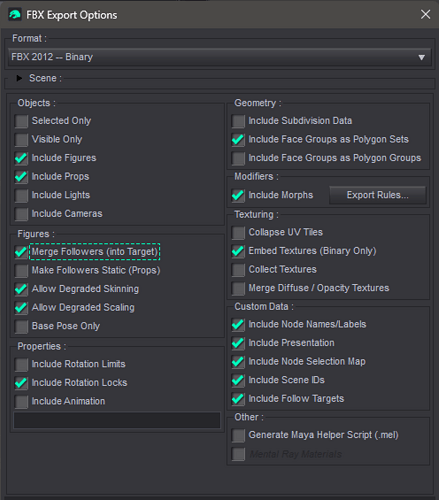Image resolution: width=439 pixels, height=500 pixels.
Task: Enable Collapse UV Tiles
Action: pyautogui.click(x=238, y=233)
